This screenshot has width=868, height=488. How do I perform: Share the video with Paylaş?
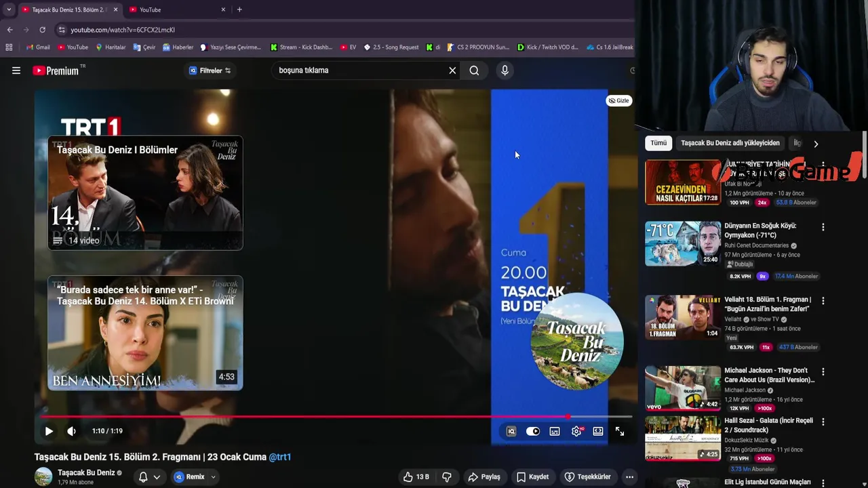pyautogui.click(x=484, y=477)
